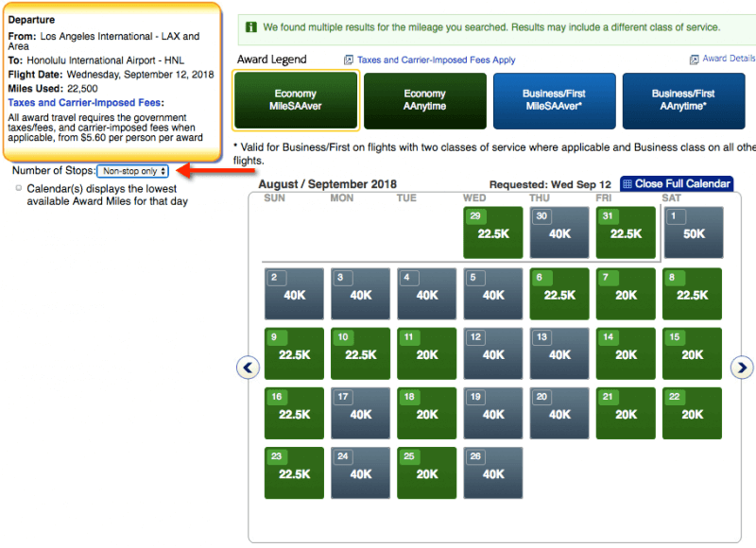Choose September 5 calendar cell
Screen dimensions: 756x548
[492, 294]
